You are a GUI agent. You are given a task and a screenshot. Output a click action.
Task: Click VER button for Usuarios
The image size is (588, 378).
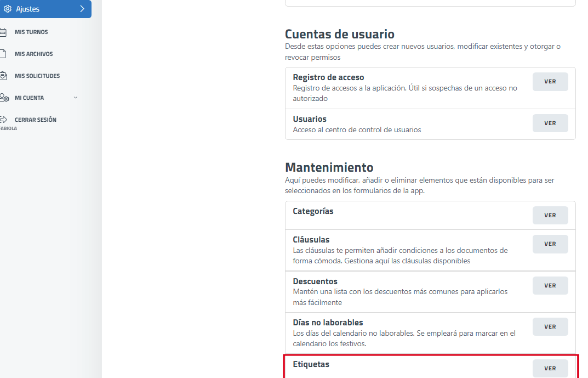pyautogui.click(x=550, y=123)
